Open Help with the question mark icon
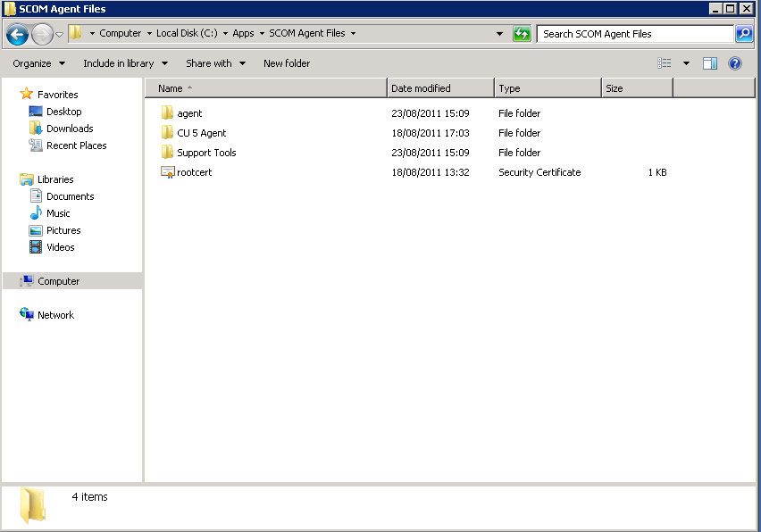 735,63
